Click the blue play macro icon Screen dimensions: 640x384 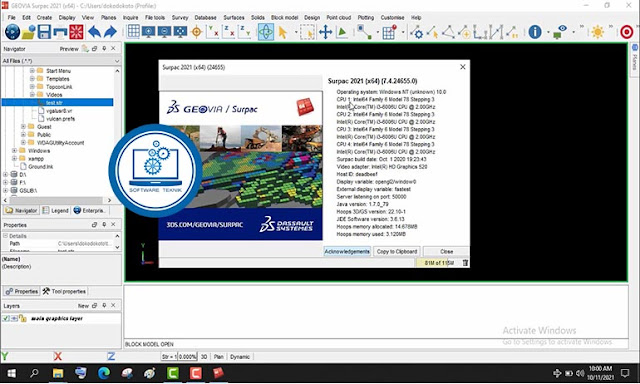[x=12, y=32]
